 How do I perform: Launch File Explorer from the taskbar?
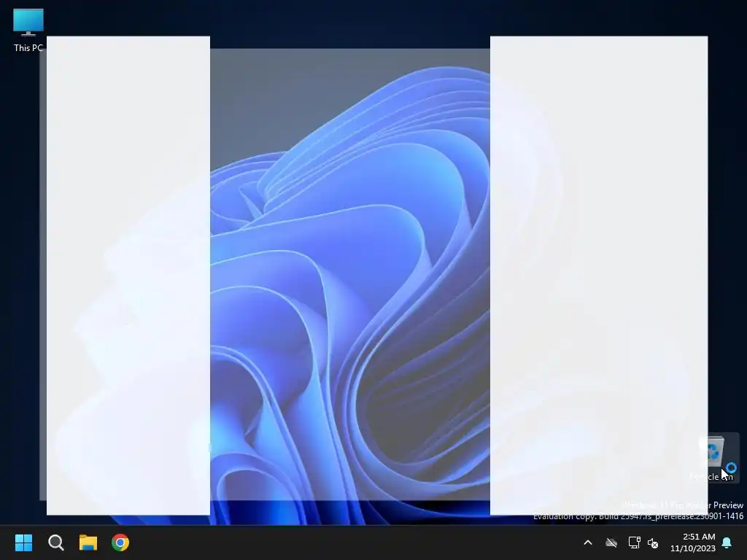pyautogui.click(x=88, y=542)
